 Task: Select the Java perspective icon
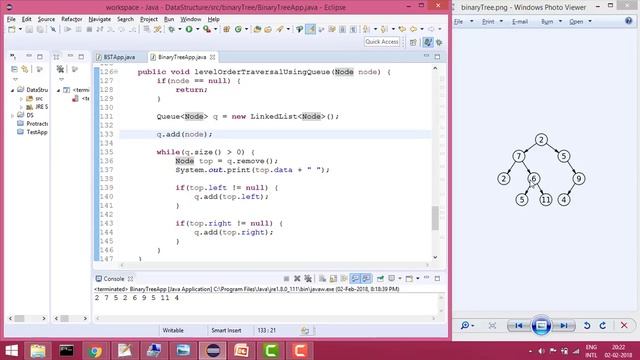pos(427,42)
